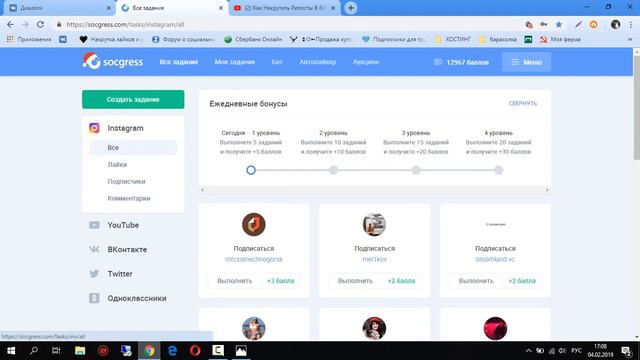Open taskbar search magnifier
The width and height of the screenshot is (640, 360).
(x=34, y=351)
